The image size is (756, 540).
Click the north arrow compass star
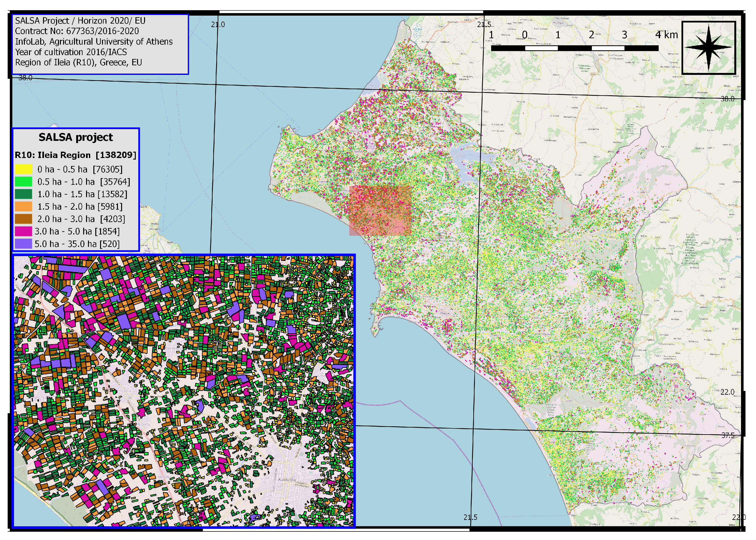tap(709, 47)
